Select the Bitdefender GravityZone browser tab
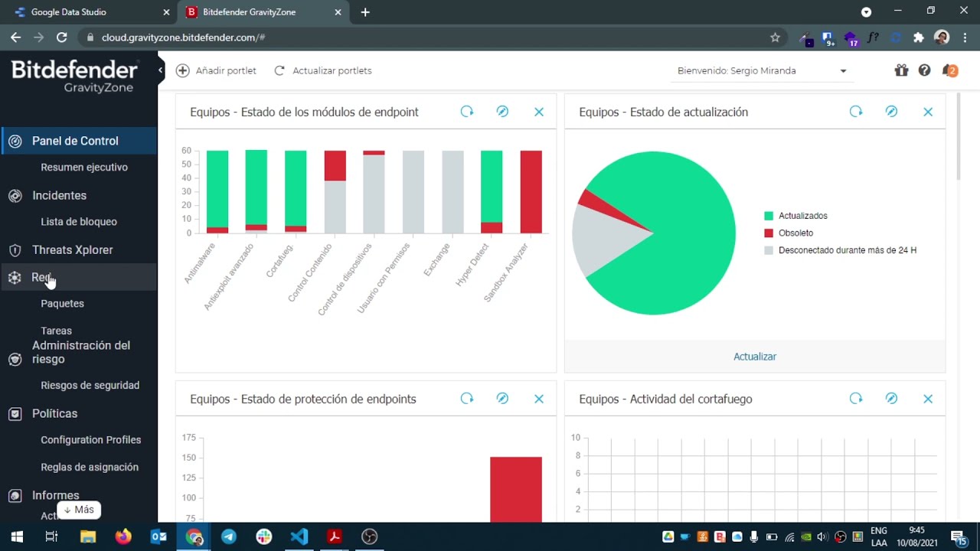 click(263, 12)
